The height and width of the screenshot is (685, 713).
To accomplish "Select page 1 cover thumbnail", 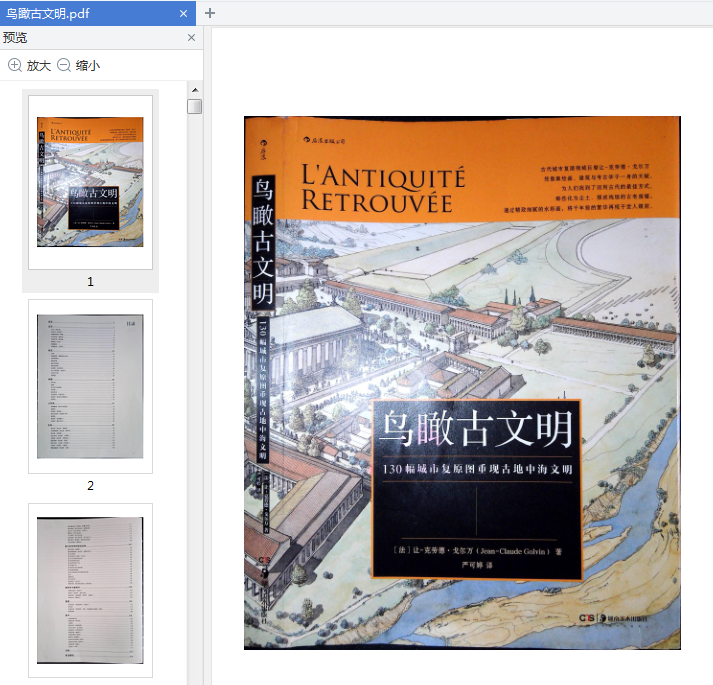I will [x=90, y=182].
